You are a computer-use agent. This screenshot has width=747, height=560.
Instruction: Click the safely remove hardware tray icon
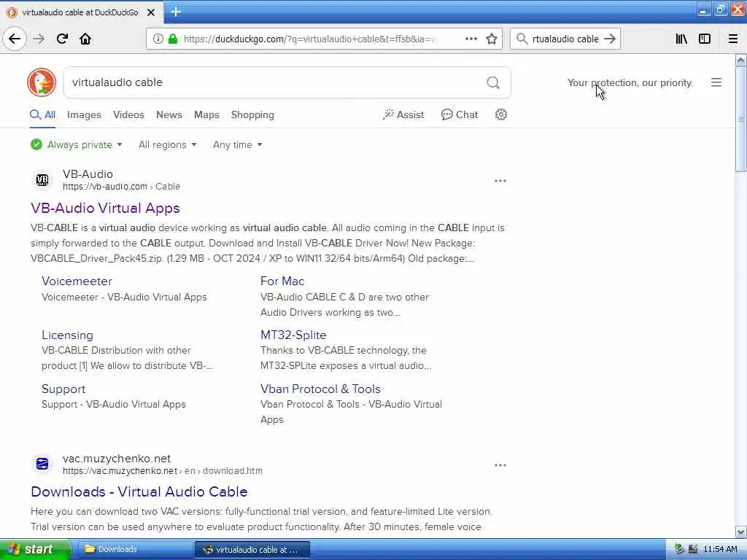(x=679, y=549)
